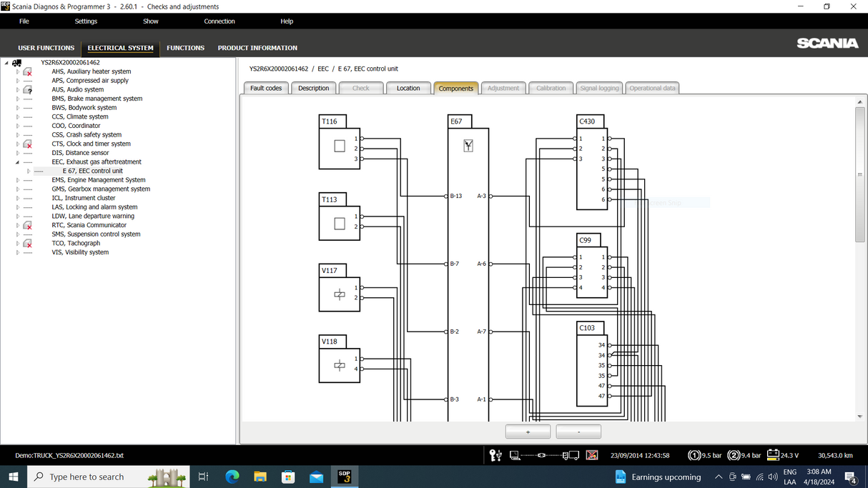Viewport: 868px width, 488px height.
Task: Click the valve symbol in V118 component
Action: click(x=340, y=365)
